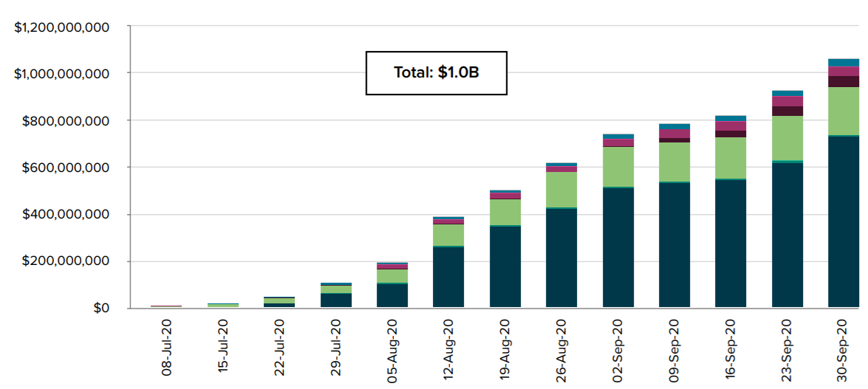
Task: Select magenta segment of 16-Sep-20 bar
Action: 731,126
